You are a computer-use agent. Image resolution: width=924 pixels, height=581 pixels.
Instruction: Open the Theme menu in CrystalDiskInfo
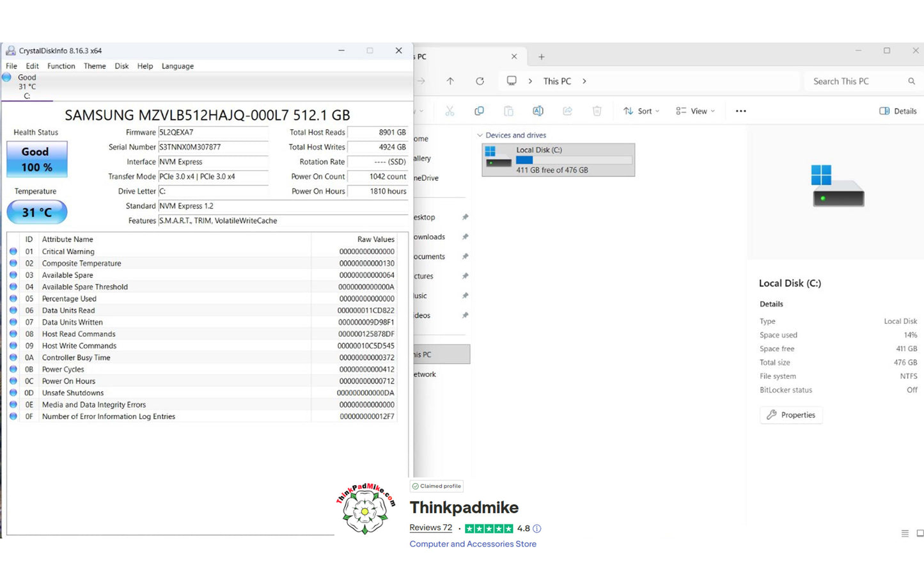95,66
